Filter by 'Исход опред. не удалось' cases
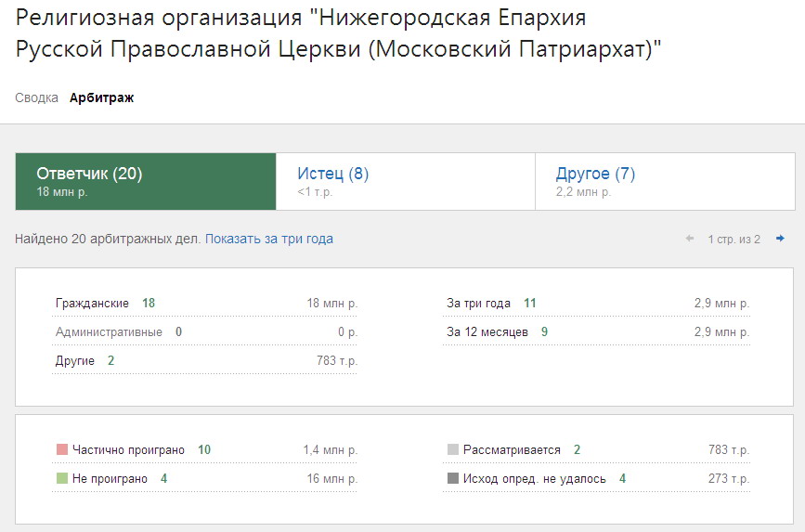805x532 pixels. [x=596, y=478]
